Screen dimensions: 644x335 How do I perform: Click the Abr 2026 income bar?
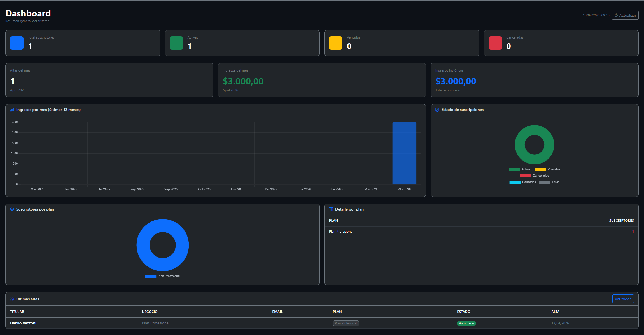tap(404, 153)
